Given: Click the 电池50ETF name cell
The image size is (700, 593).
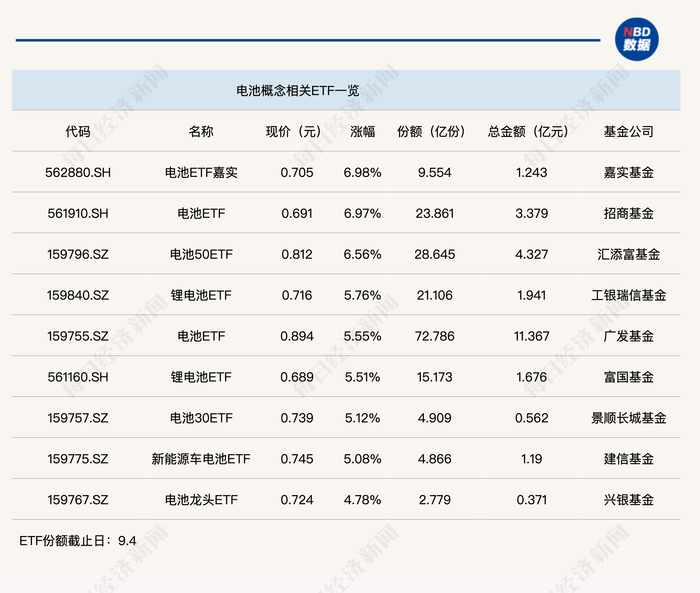Looking at the screenshot, I should pos(201,254).
